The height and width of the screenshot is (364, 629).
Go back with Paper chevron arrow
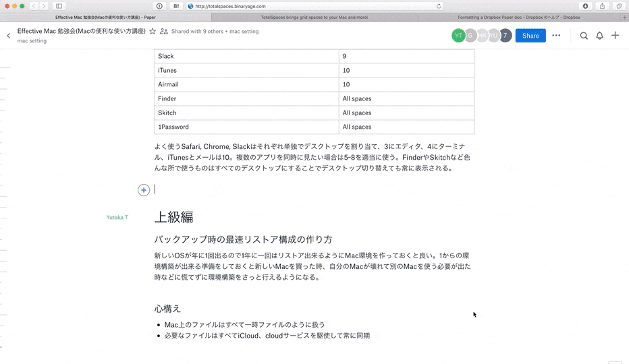[8, 36]
